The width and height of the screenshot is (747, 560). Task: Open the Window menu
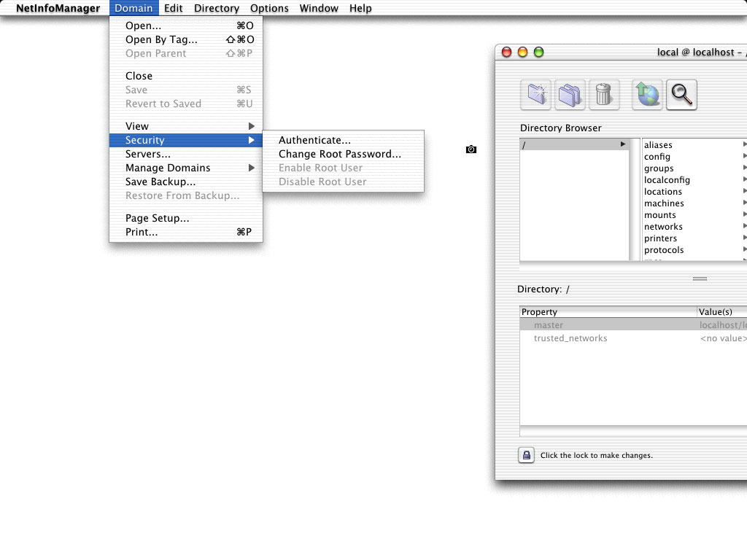coord(319,8)
